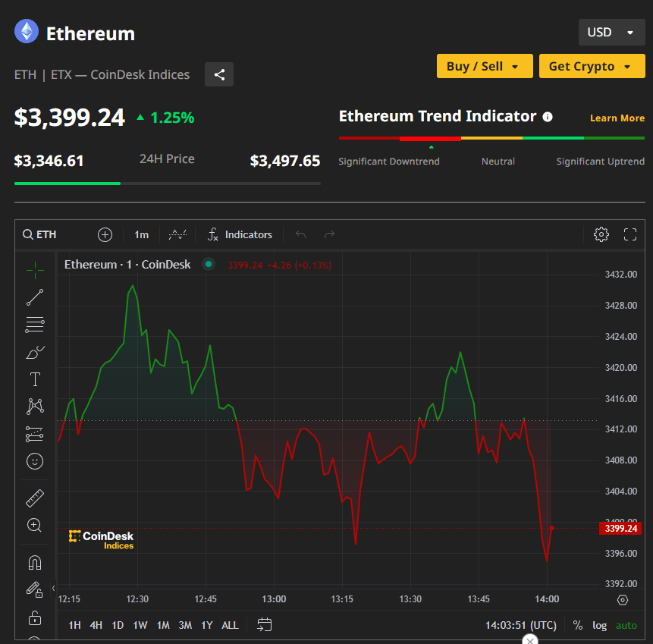
Task: Redo the last chart action
Action: pos(329,234)
